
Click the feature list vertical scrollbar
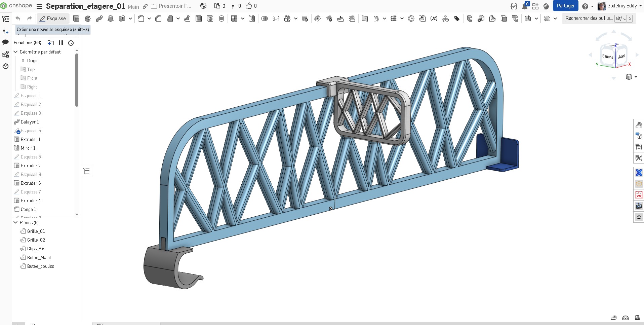coord(77,81)
